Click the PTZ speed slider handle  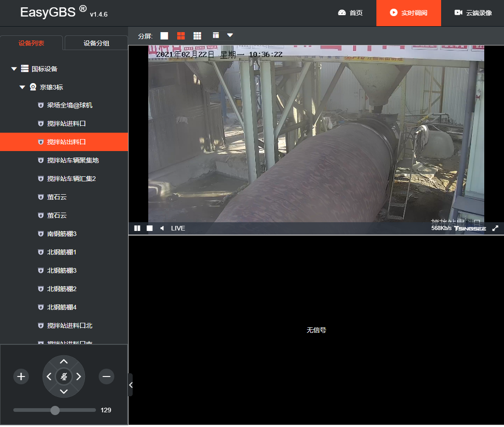tap(55, 410)
